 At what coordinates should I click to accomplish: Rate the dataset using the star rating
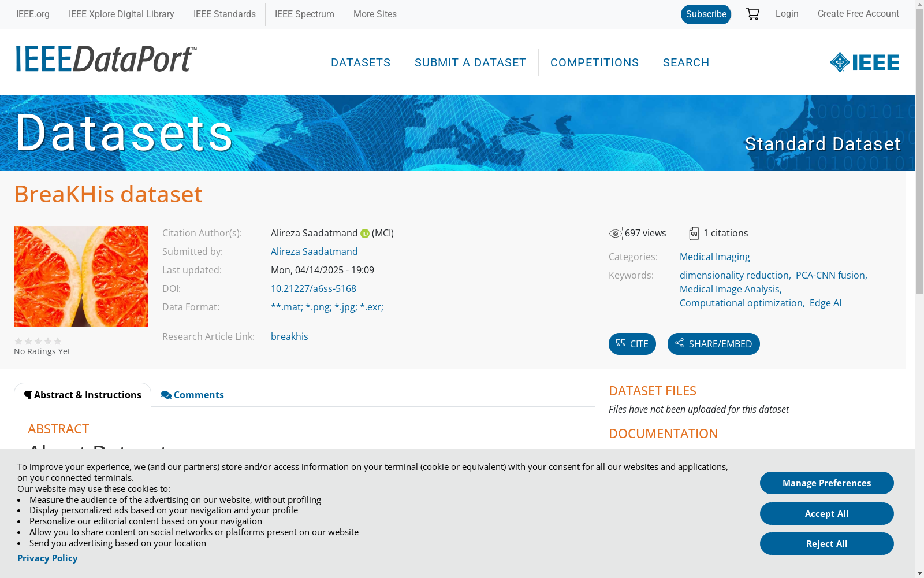(x=38, y=341)
